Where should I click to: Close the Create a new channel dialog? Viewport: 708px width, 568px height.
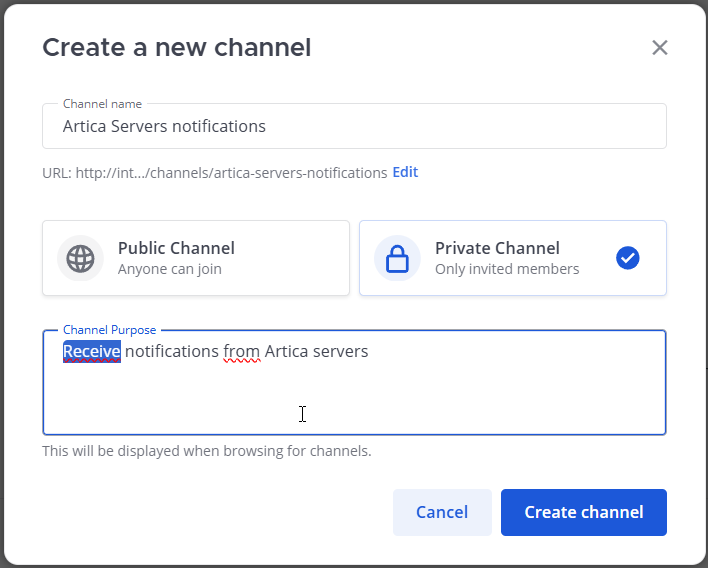659,47
